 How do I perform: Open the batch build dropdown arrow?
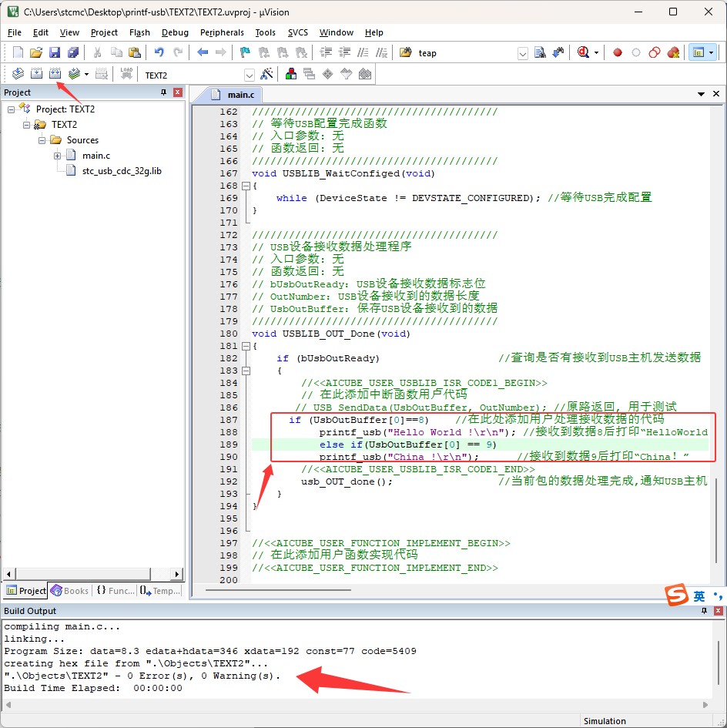pyautogui.click(x=86, y=74)
